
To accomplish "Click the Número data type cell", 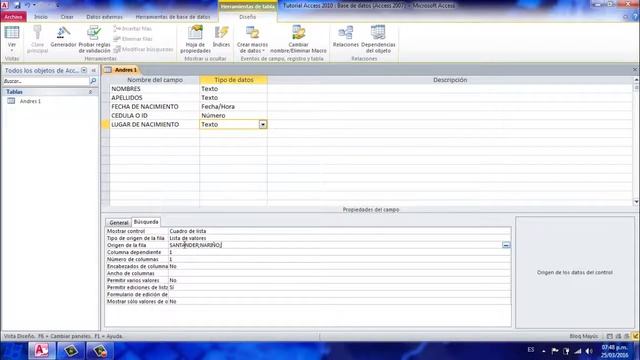I will tap(233, 116).
